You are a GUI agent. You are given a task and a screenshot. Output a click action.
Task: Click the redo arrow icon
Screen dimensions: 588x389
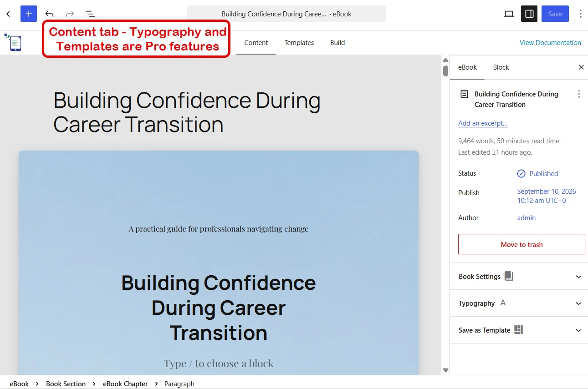click(70, 14)
